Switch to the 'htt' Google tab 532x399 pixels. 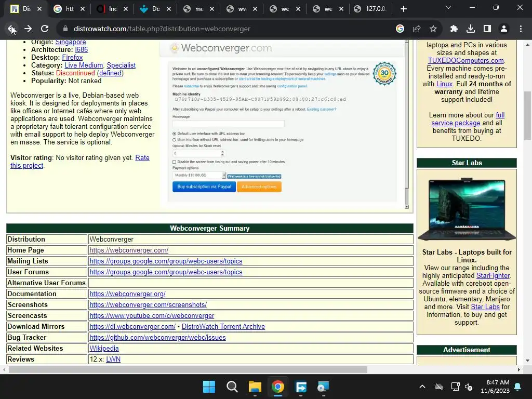tap(70, 9)
